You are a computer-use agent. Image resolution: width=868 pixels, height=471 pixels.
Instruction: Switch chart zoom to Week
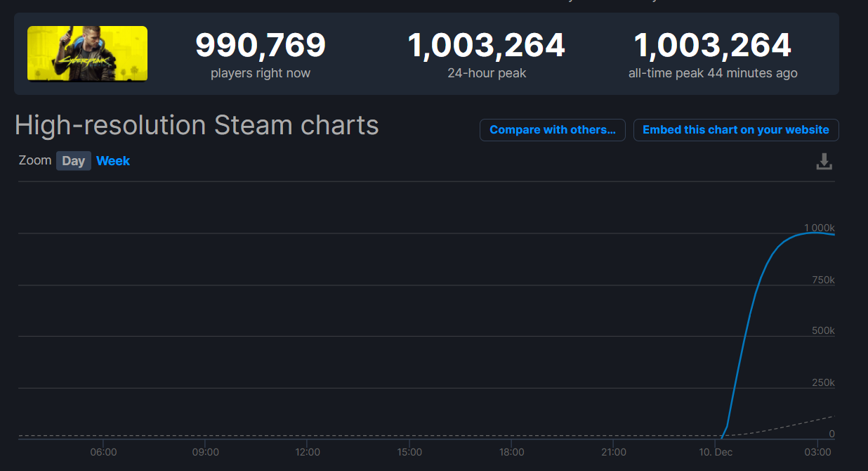click(113, 161)
